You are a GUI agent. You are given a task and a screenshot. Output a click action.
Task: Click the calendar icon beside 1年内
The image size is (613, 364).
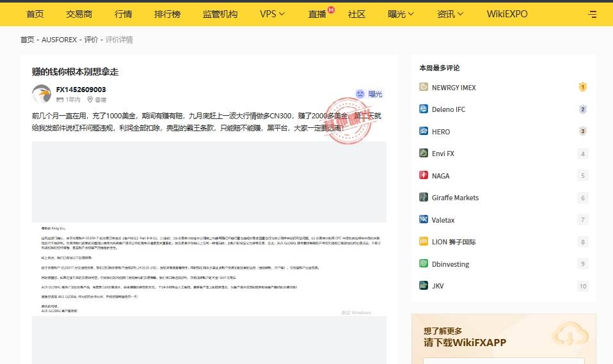(60, 100)
